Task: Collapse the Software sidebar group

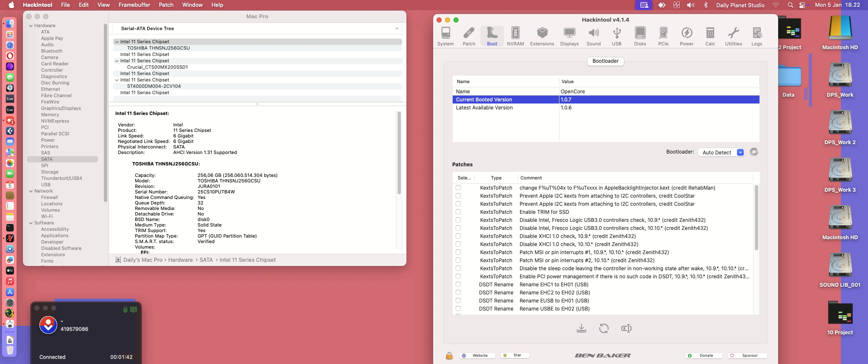Action: click(x=31, y=223)
